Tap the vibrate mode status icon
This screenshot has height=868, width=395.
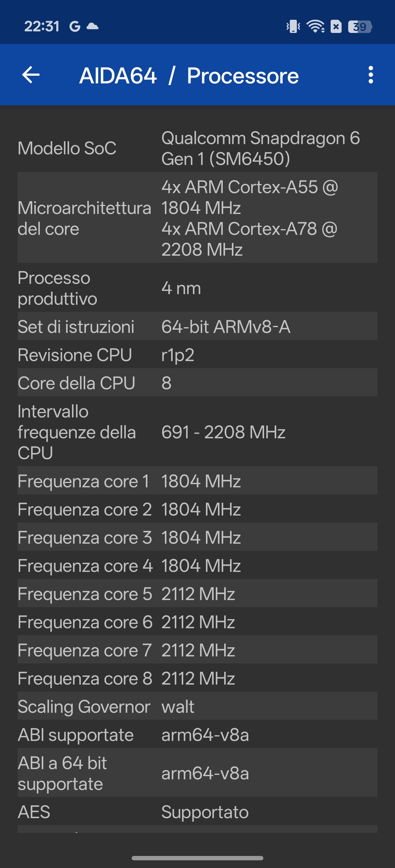tap(293, 26)
